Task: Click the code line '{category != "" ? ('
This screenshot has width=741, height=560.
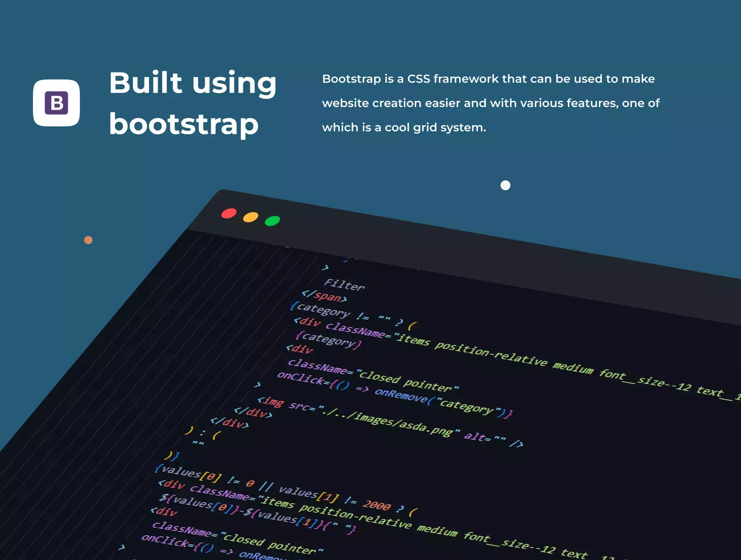Action: pos(353,316)
